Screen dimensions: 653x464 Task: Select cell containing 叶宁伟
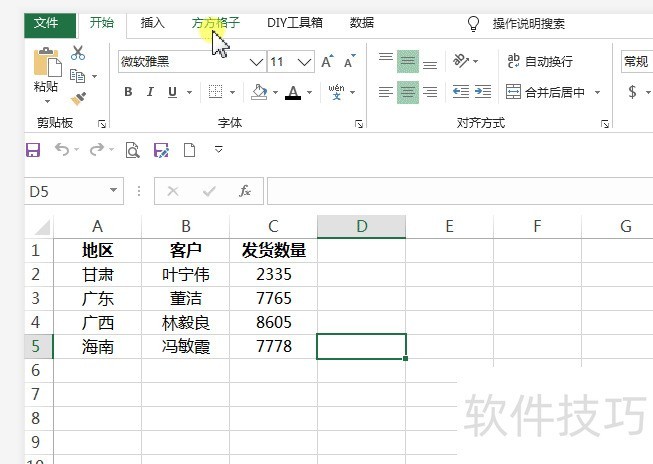pyautogui.click(x=186, y=274)
